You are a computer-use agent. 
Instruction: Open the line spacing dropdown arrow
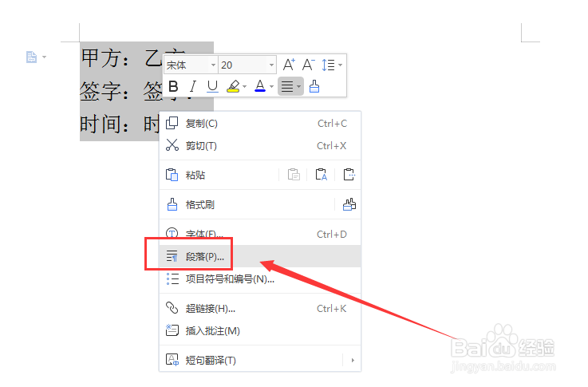coord(340,65)
